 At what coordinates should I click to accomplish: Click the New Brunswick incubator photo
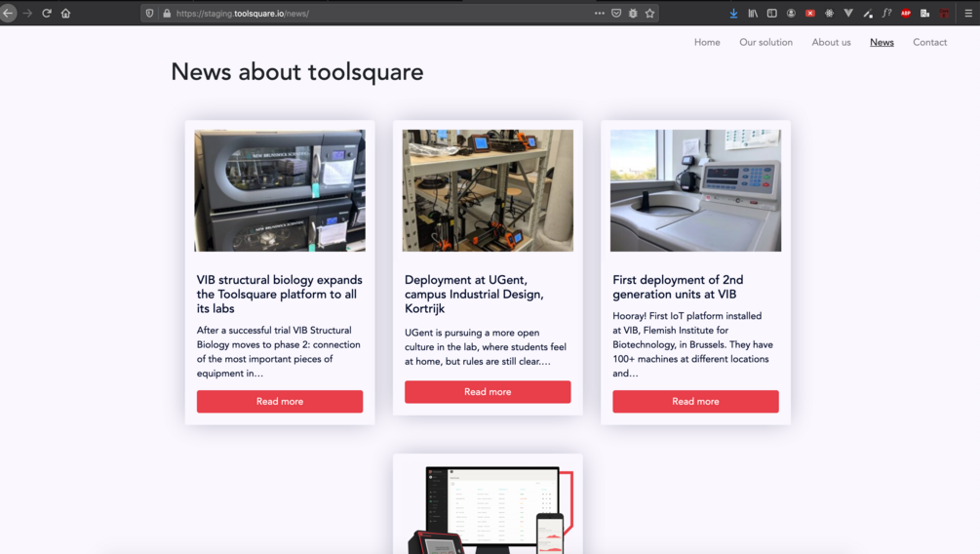[x=280, y=191]
